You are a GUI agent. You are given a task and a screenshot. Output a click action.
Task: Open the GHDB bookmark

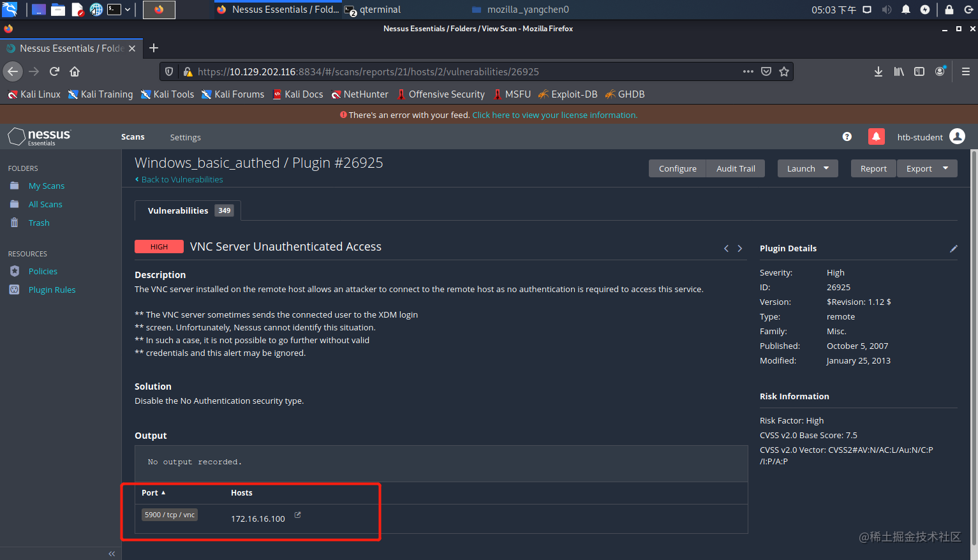(x=625, y=94)
